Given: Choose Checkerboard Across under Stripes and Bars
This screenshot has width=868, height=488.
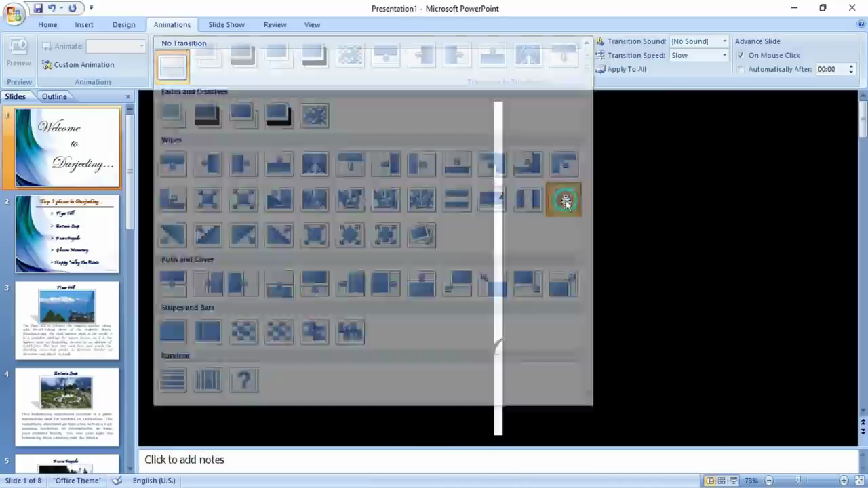Looking at the screenshot, I should (244, 332).
